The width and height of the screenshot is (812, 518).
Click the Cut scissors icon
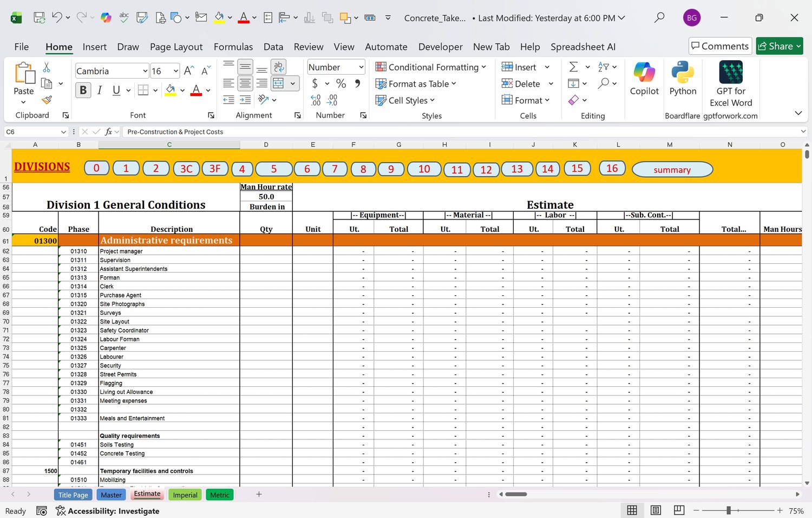pyautogui.click(x=47, y=67)
